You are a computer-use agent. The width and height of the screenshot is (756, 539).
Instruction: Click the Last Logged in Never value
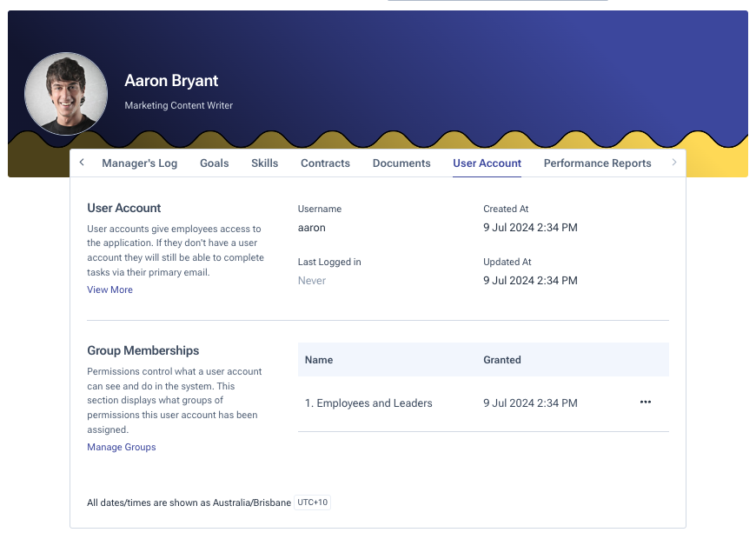(311, 281)
